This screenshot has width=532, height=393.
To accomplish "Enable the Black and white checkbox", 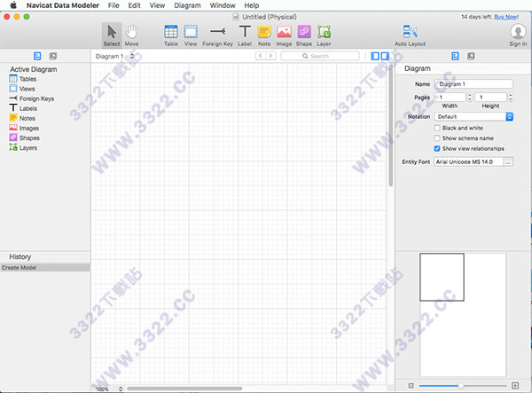I will point(437,128).
